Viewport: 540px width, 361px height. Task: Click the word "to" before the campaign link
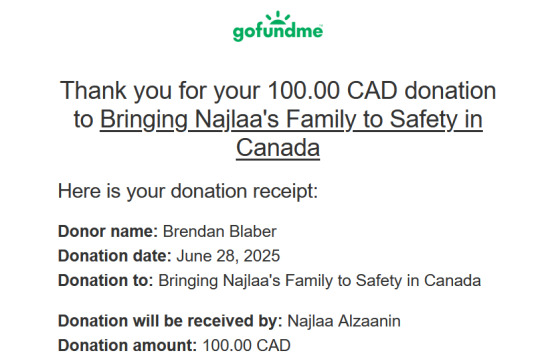84,120
